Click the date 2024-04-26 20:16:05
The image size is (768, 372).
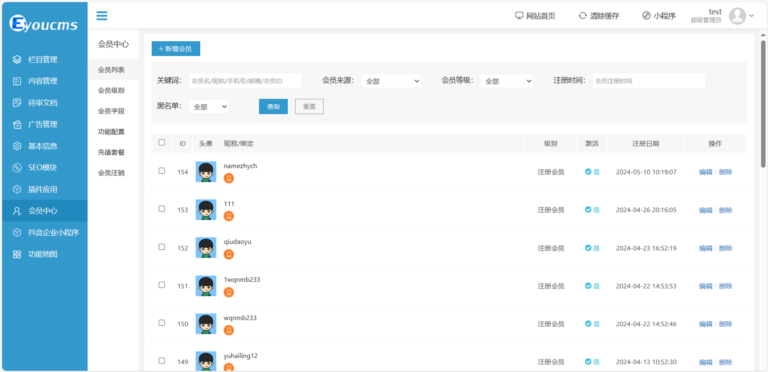pos(646,210)
